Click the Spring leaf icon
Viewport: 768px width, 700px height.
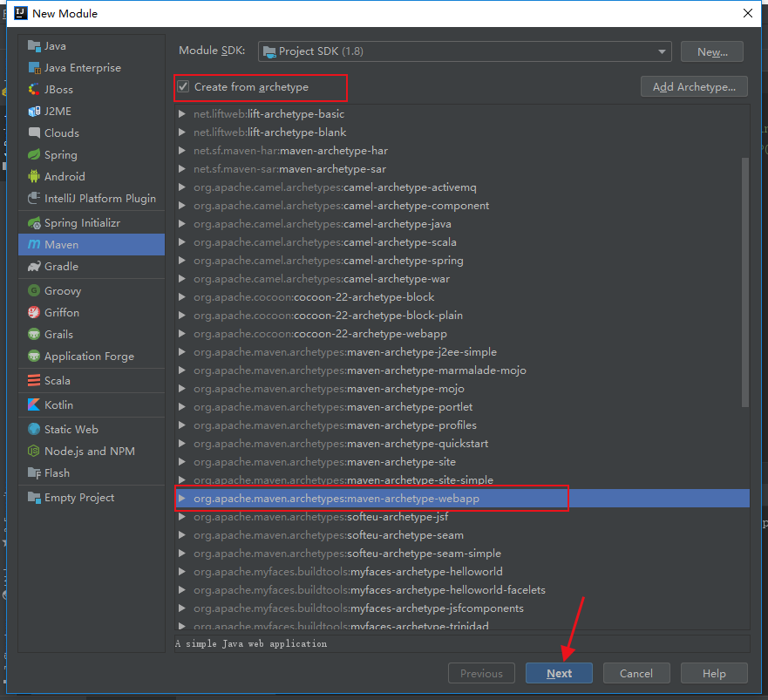pyautogui.click(x=34, y=155)
